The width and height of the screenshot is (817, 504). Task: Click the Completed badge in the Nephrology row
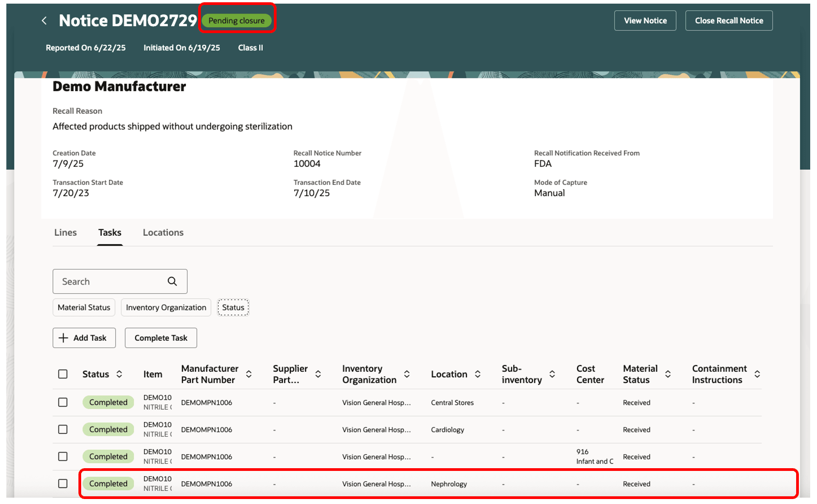(x=108, y=484)
